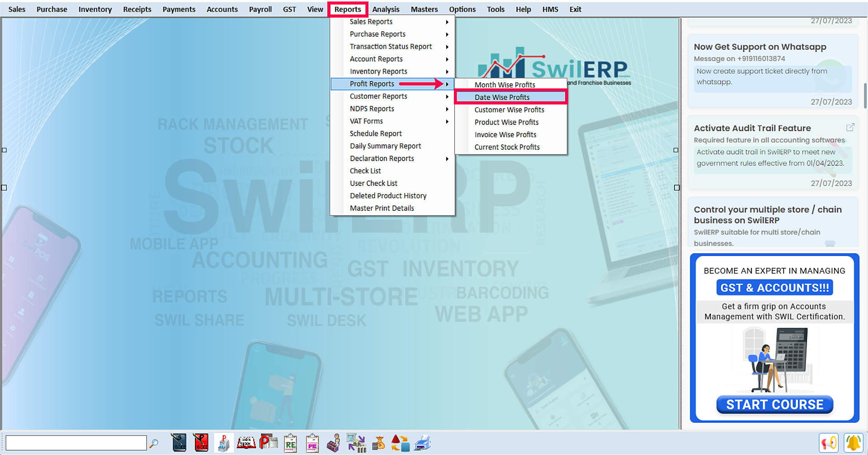The image size is (868, 455).
Task: Click the search input field at bottom
Action: tap(76, 443)
